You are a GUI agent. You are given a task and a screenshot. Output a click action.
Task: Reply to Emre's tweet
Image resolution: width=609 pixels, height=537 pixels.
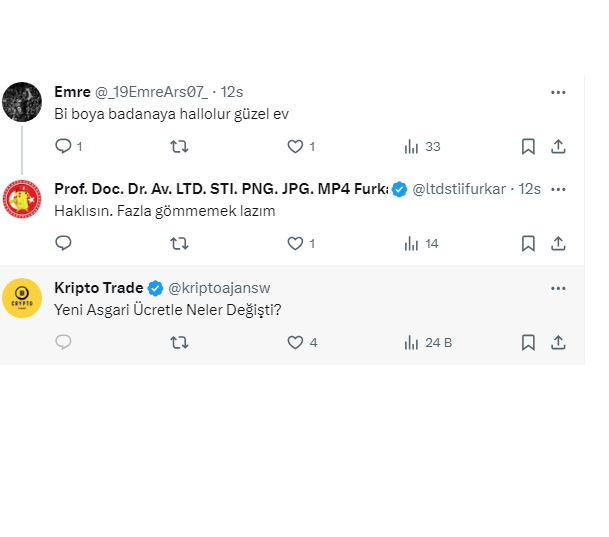click(63, 146)
